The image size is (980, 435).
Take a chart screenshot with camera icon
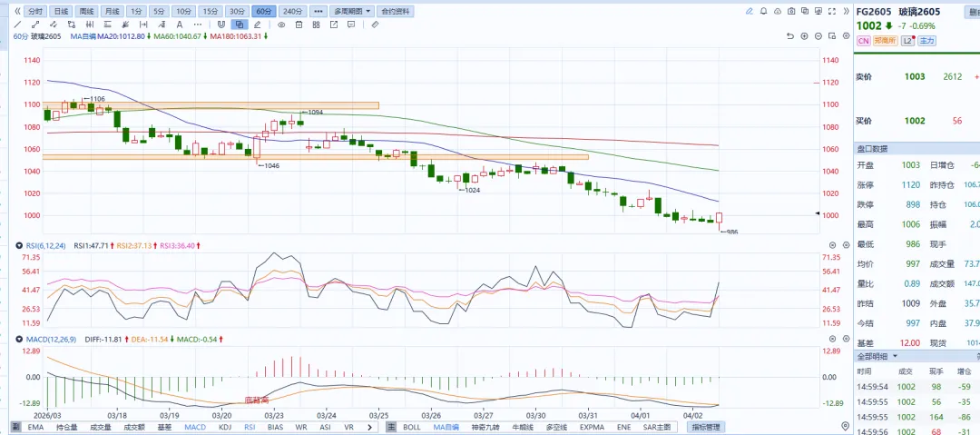(791, 11)
